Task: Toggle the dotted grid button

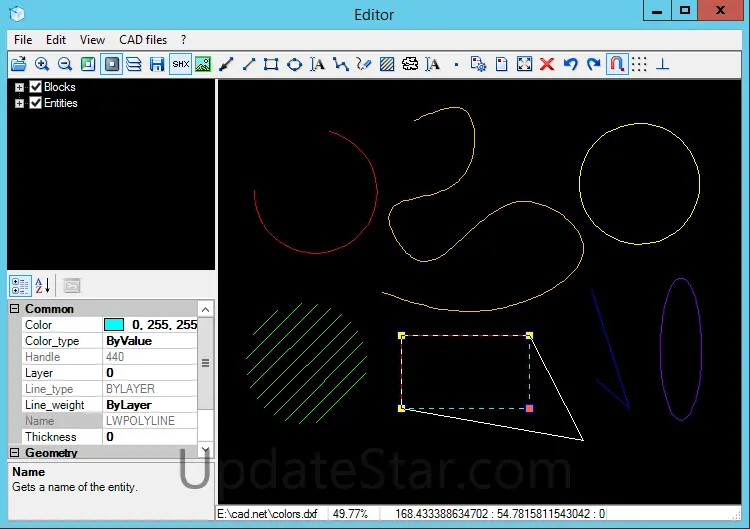Action: 639,64
